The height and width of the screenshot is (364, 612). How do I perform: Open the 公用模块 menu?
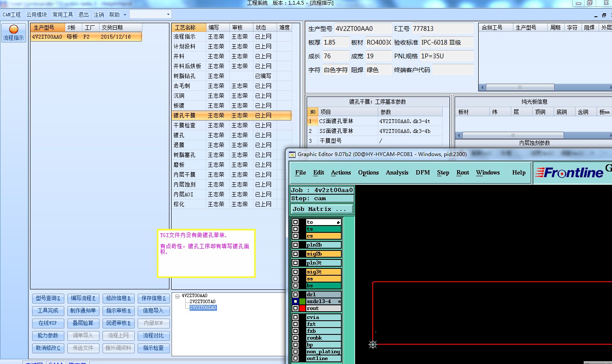coord(36,15)
